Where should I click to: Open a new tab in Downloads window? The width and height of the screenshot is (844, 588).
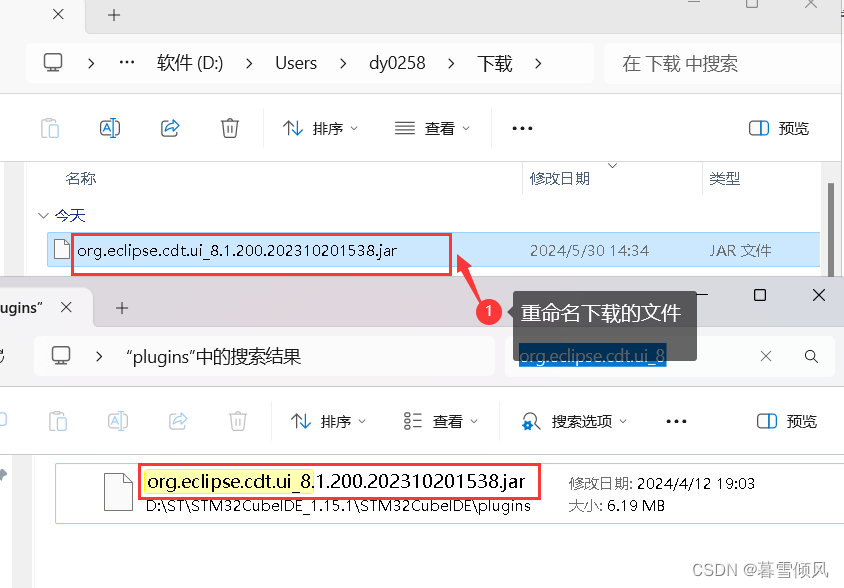114,15
